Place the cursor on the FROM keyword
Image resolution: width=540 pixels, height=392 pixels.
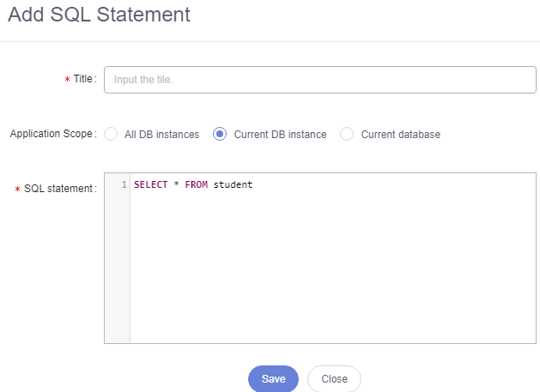(197, 184)
